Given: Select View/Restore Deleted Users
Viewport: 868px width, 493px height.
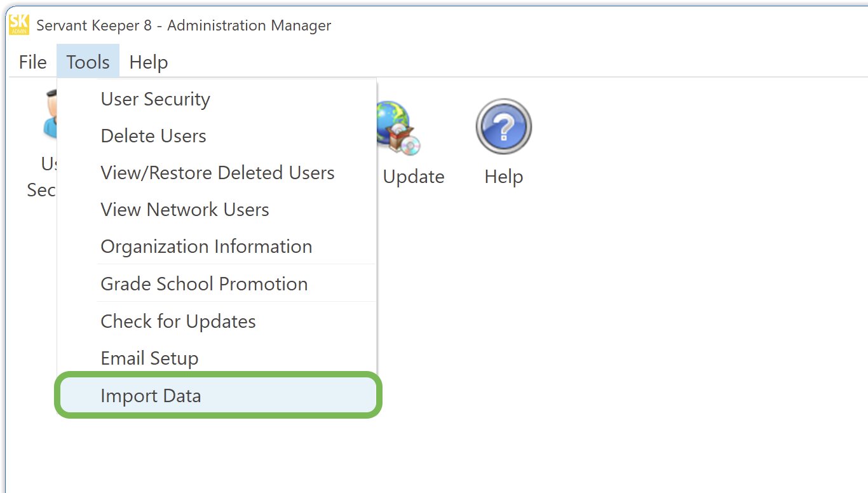Looking at the screenshot, I should pyautogui.click(x=217, y=173).
